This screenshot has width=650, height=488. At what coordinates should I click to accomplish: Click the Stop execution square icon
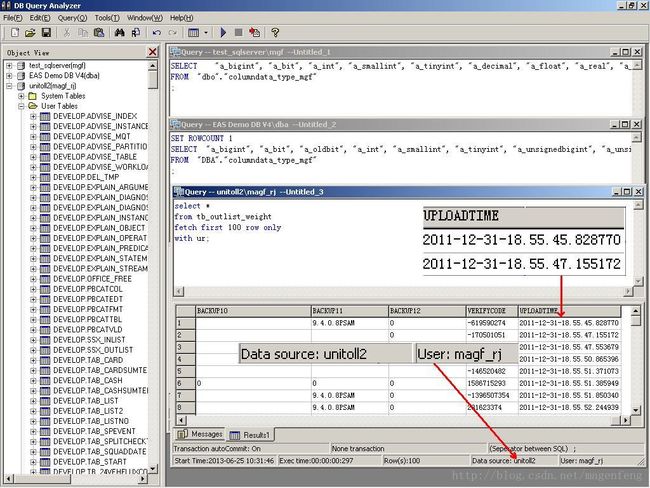238,32
